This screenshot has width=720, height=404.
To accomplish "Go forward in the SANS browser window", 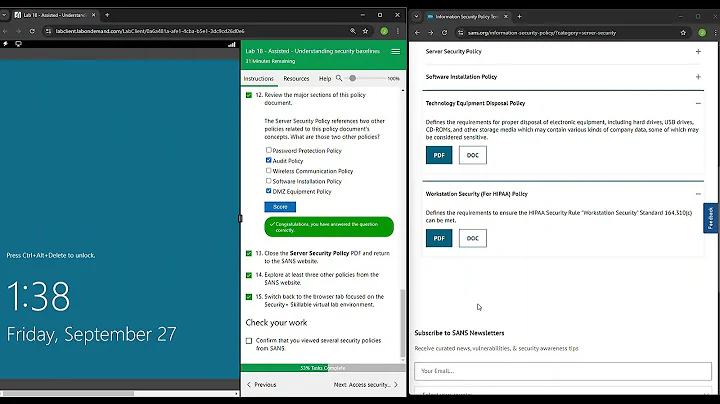I will coord(431,33).
